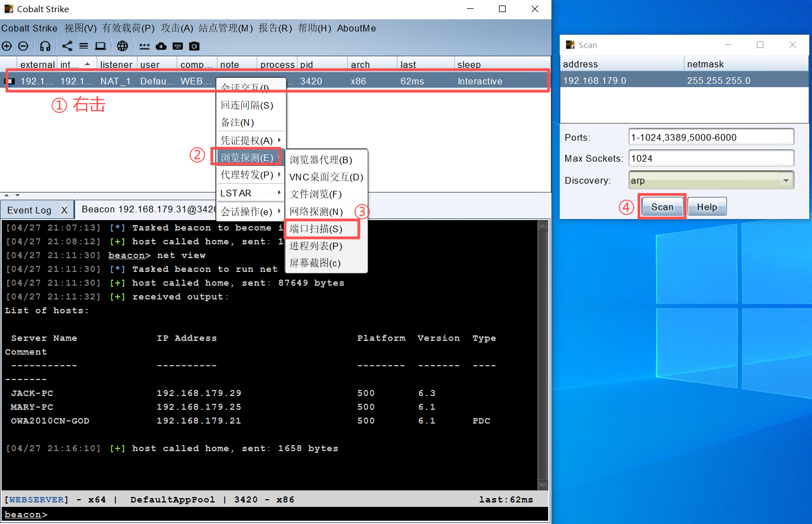The image size is (812, 524).
Task: Click the address column header in Scan
Action: tap(622, 64)
